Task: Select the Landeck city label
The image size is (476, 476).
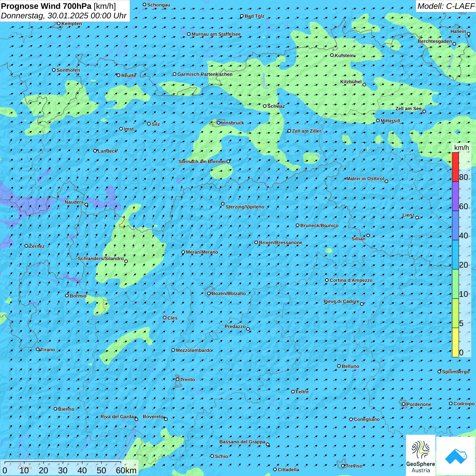Action: 107,151
